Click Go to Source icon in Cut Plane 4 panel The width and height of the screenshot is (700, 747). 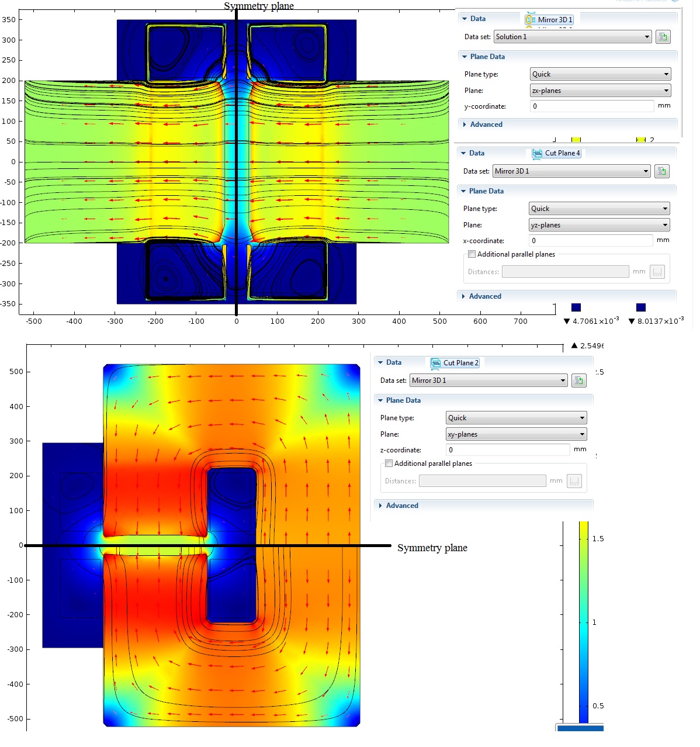661,171
